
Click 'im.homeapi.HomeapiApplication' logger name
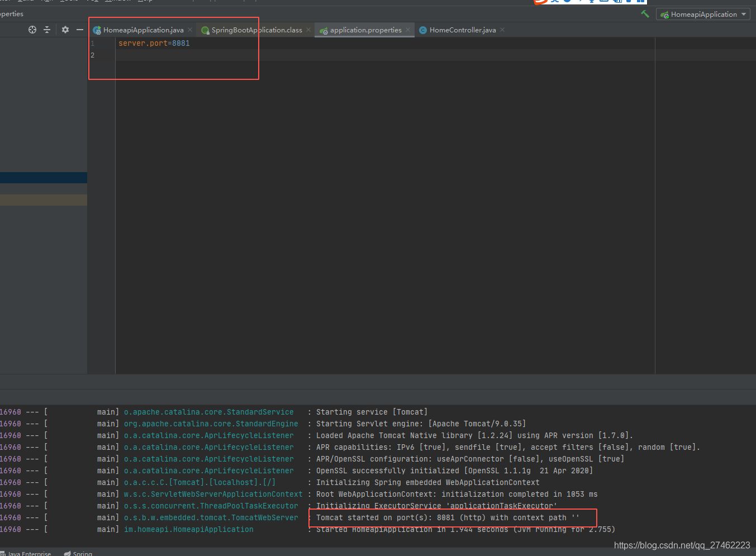point(188,530)
